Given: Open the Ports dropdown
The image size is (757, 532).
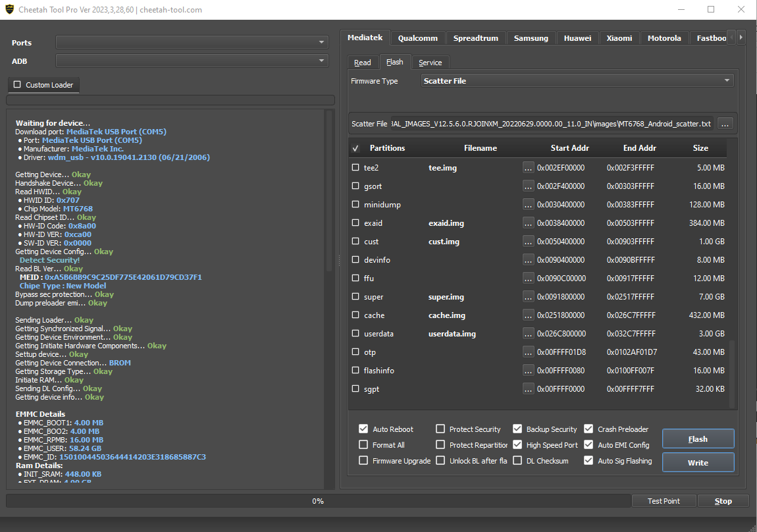Looking at the screenshot, I should (x=192, y=43).
